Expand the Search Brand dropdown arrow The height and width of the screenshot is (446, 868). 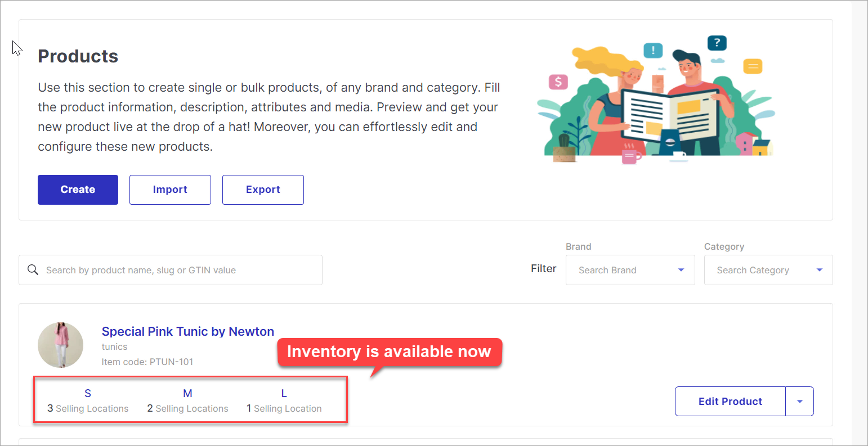(x=681, y=270)
